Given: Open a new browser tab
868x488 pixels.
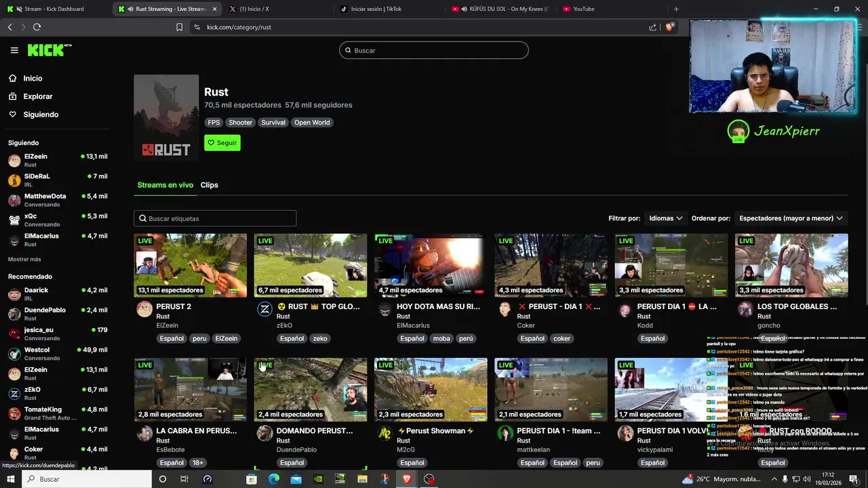Looking at the screenshot, I should coord(675,9).
